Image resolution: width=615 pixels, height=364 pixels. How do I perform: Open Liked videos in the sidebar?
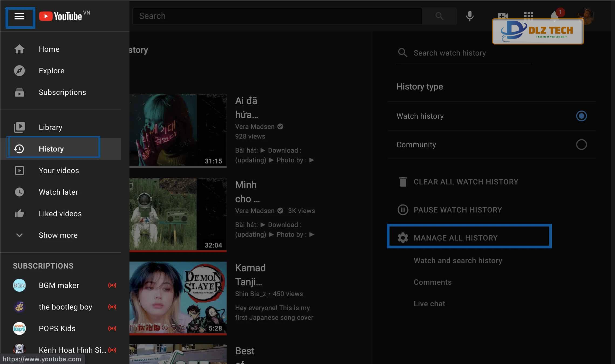[61, 214]
